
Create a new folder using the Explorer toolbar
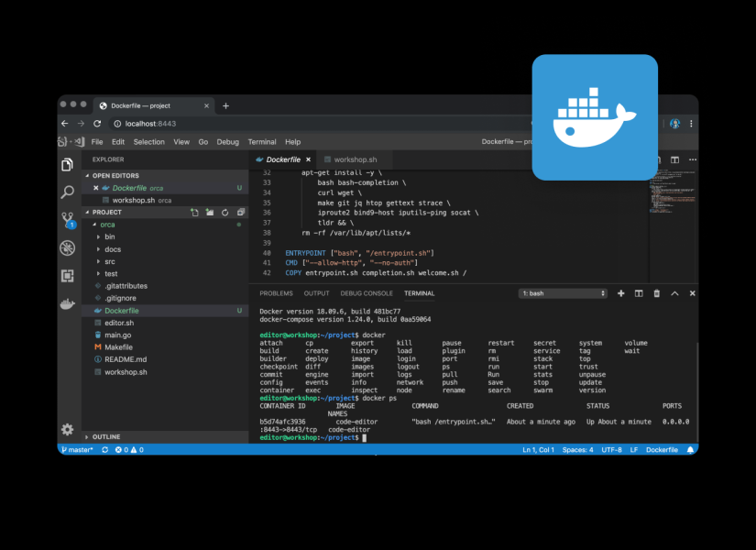coord(209,212)
